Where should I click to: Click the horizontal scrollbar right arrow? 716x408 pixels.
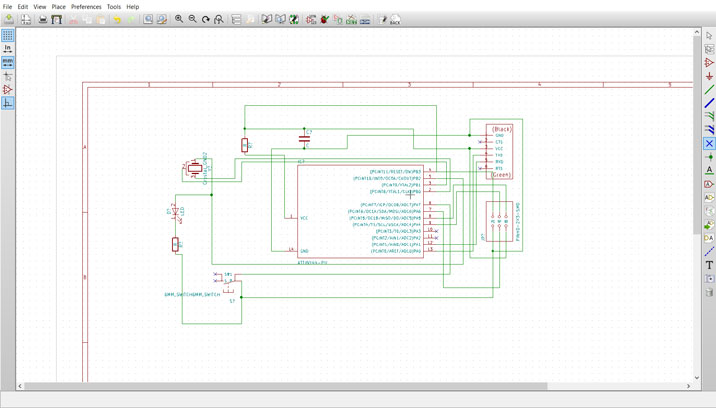pyautogui.click(x=689, y=386)
